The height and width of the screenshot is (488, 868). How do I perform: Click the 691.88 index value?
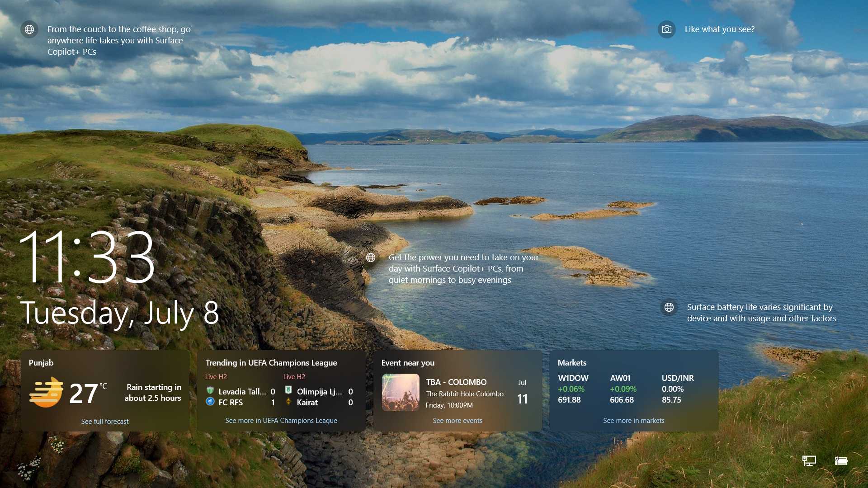569,400
